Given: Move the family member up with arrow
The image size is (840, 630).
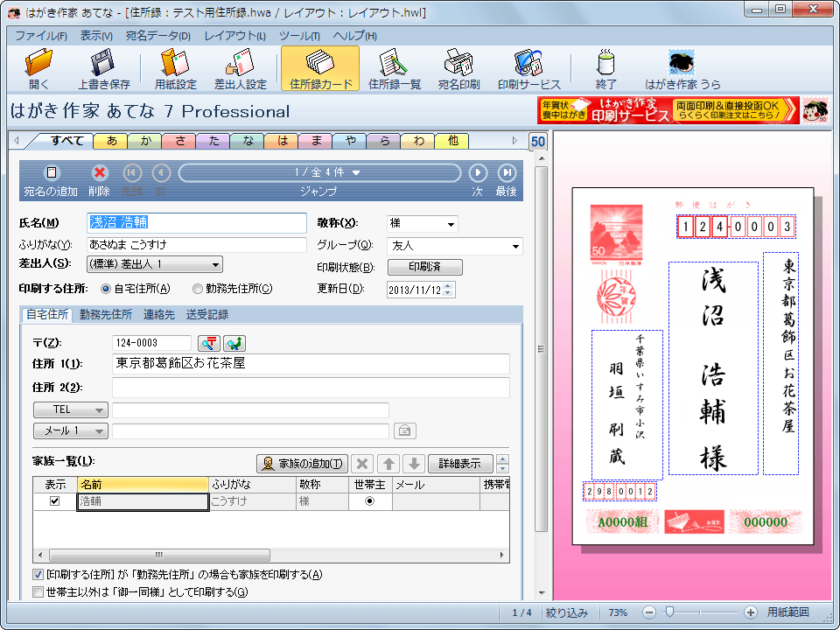Looking at the screenshot, I should point(388,464).
